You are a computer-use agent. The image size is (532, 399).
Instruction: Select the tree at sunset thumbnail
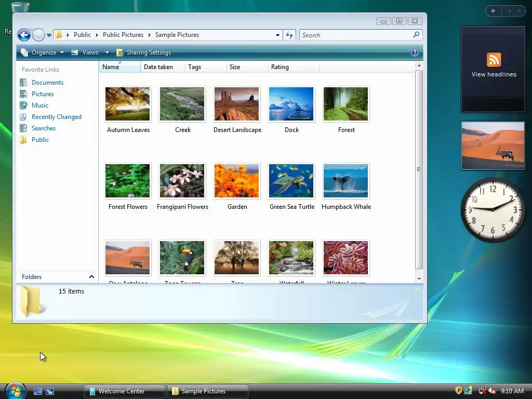pos(236,258)
